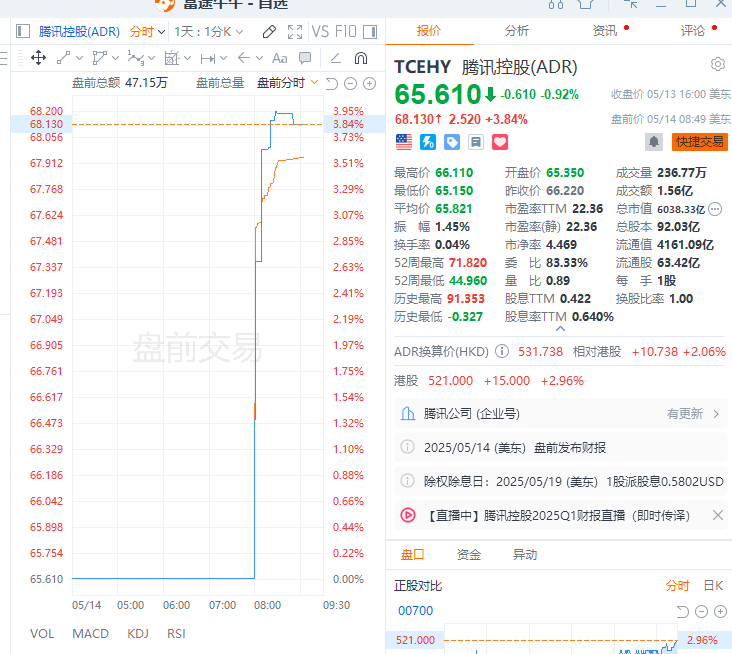Toggle the price alert bell
732x654 pixels.
(654, 142)
